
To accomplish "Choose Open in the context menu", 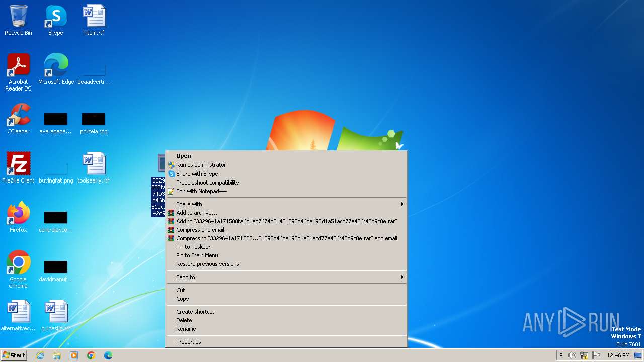I will [x=286, y=156].
